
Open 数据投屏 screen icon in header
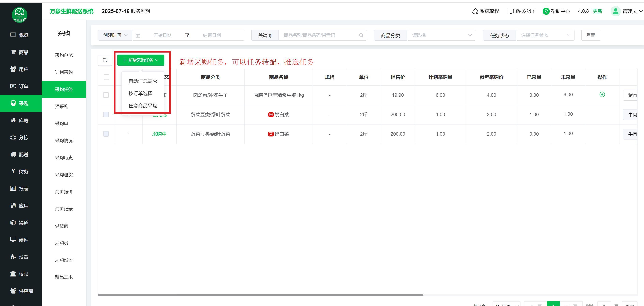pyautogui.click(x=510, y=11)
